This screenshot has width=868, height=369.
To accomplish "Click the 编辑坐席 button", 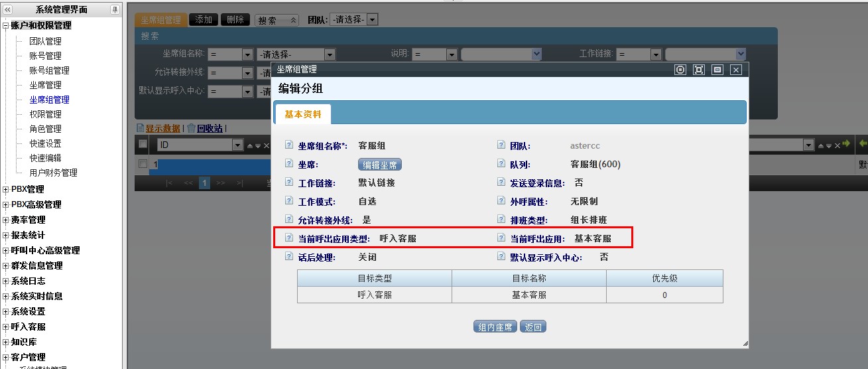I will 380,165.
